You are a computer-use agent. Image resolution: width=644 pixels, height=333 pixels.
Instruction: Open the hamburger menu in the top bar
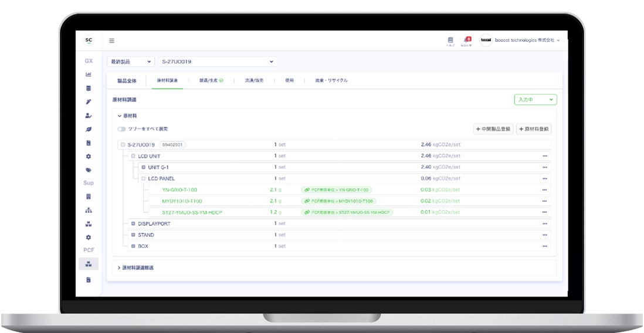click(x=111, y=40)
